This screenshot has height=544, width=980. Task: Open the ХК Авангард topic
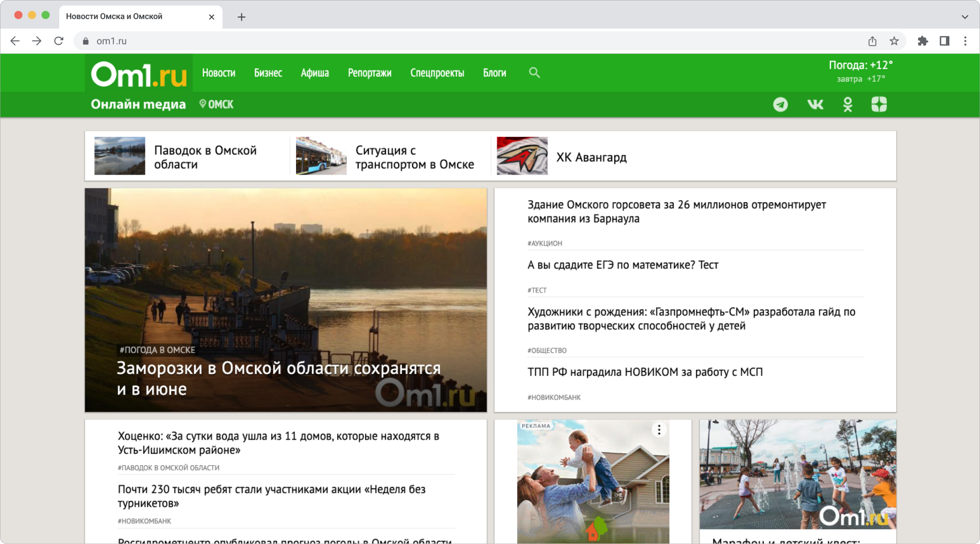(x=591, y=157)
